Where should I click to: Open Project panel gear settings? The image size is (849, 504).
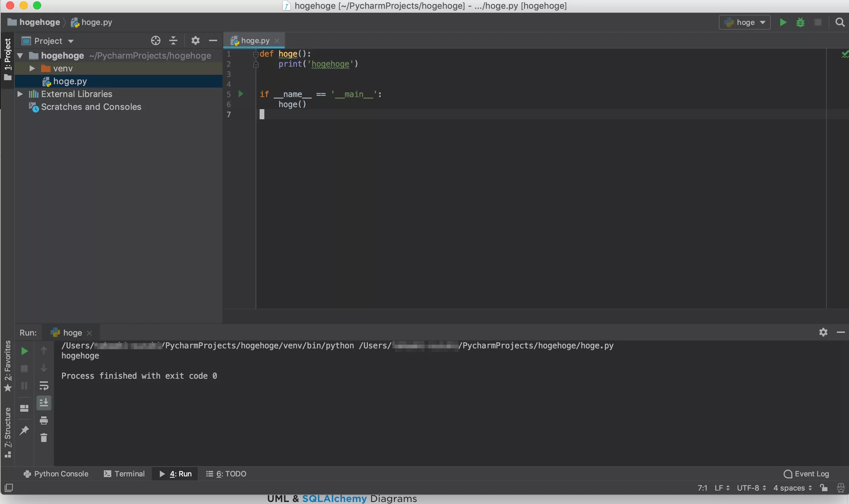[195, 41]
